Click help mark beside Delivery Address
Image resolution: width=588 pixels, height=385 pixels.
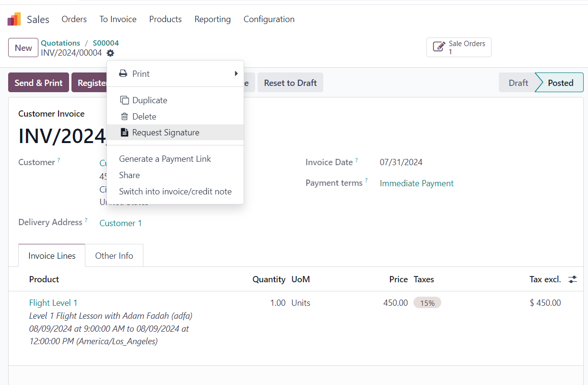[86, 220]
